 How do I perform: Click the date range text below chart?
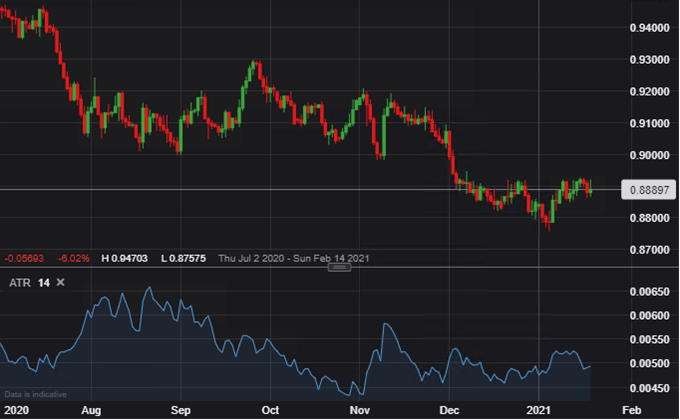300,258
